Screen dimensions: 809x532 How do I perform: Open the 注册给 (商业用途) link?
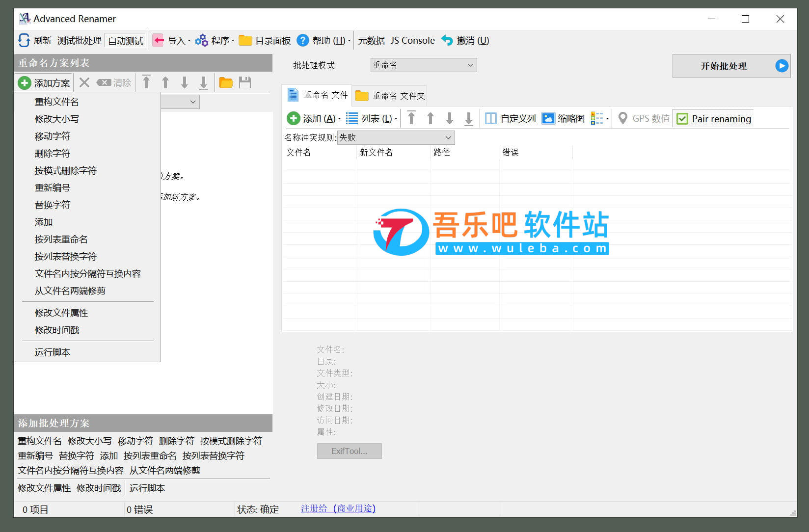click(338, 508)
